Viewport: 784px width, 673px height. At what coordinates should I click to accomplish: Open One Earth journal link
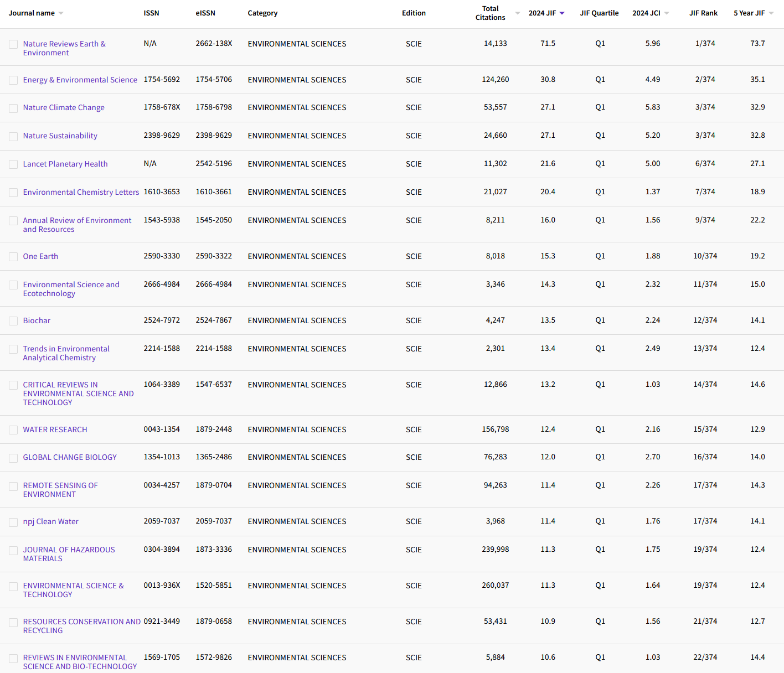click(x=40, y=256)
